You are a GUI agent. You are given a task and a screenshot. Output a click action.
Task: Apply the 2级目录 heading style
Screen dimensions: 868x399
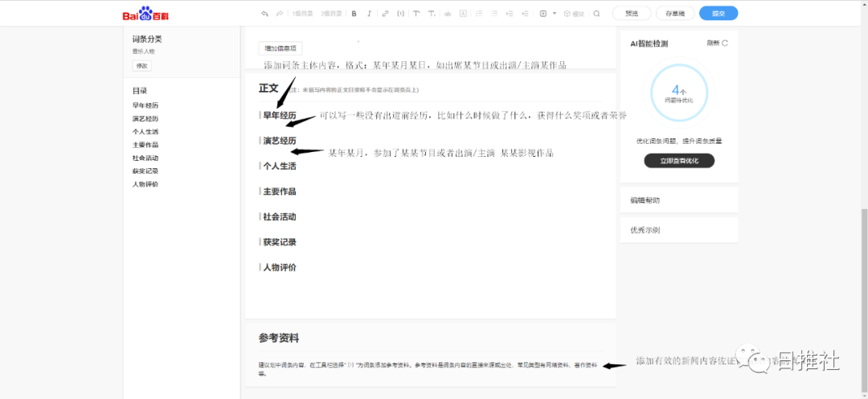click(330, 14)
